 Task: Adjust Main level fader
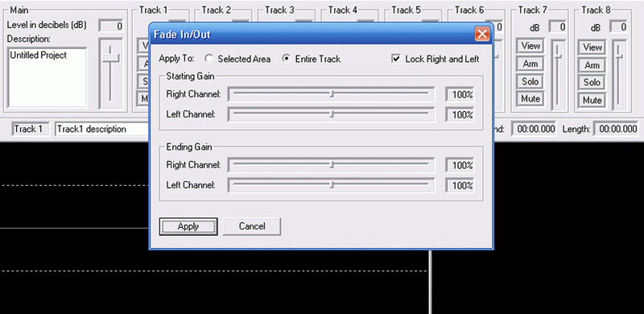[x=110, y=57]
